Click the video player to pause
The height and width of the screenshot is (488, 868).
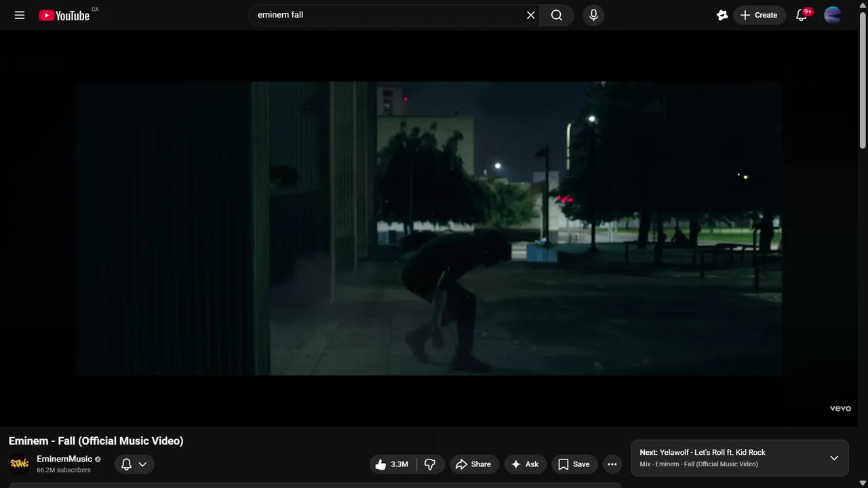[429, 228]
